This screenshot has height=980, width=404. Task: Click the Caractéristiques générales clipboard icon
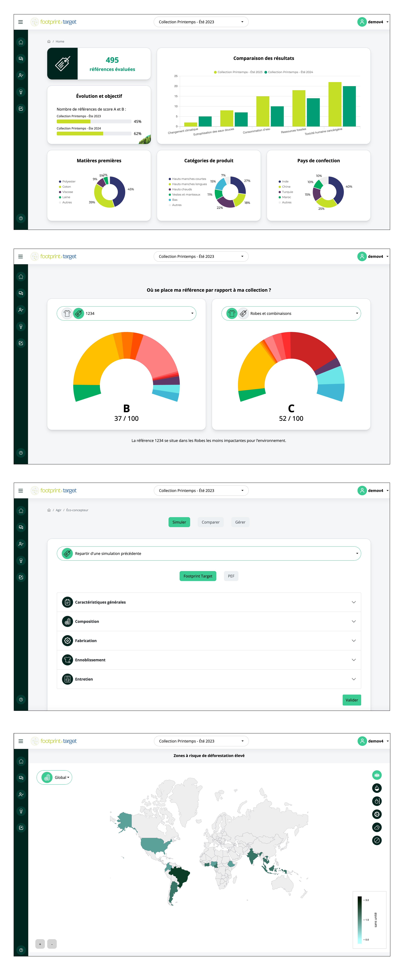[67, 602]
